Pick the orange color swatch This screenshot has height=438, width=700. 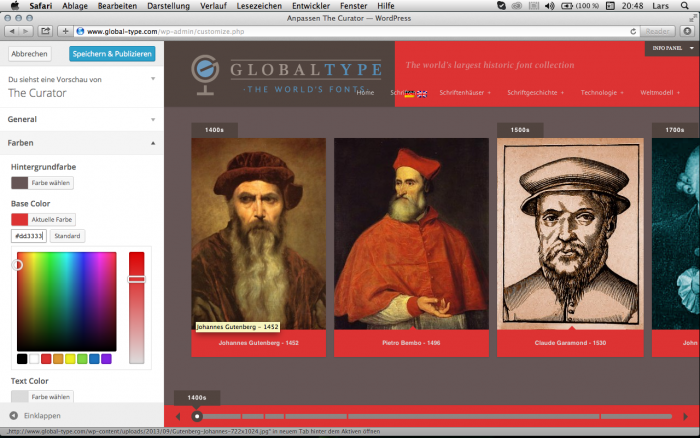58,359
